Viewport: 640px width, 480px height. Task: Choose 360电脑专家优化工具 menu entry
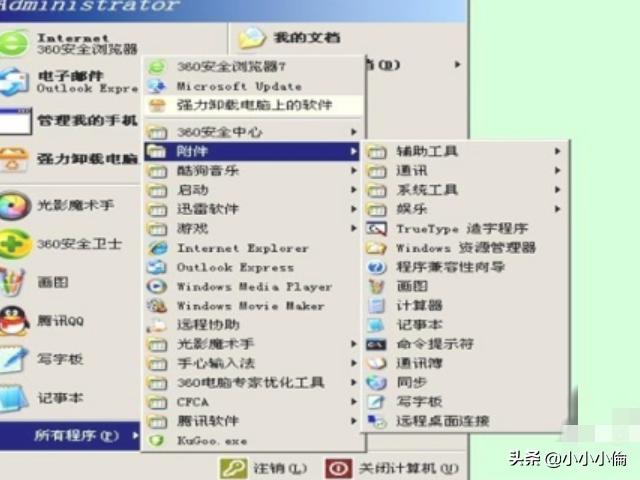coord(252,382)
